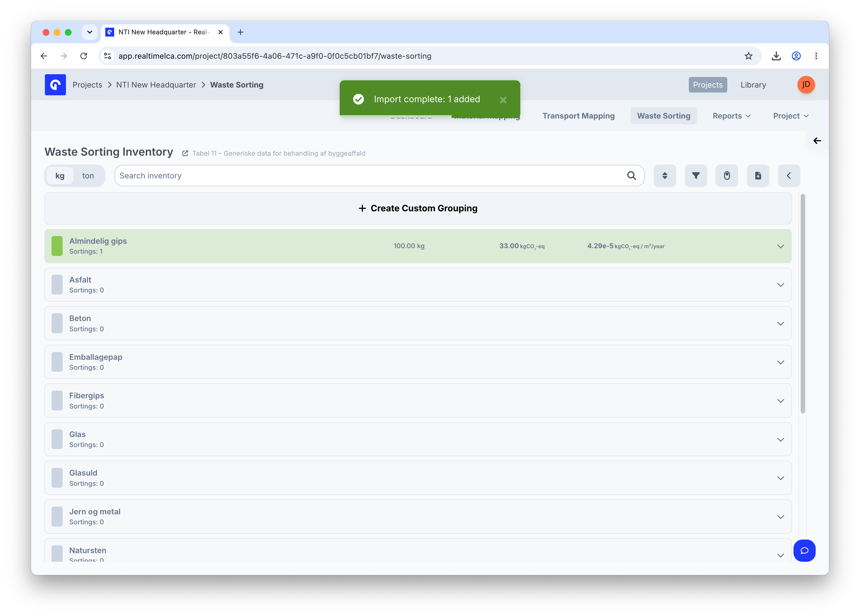Screen dimensions: 860x616
Task: Click the browser address bar URL
Action: [x=275, y=56]
